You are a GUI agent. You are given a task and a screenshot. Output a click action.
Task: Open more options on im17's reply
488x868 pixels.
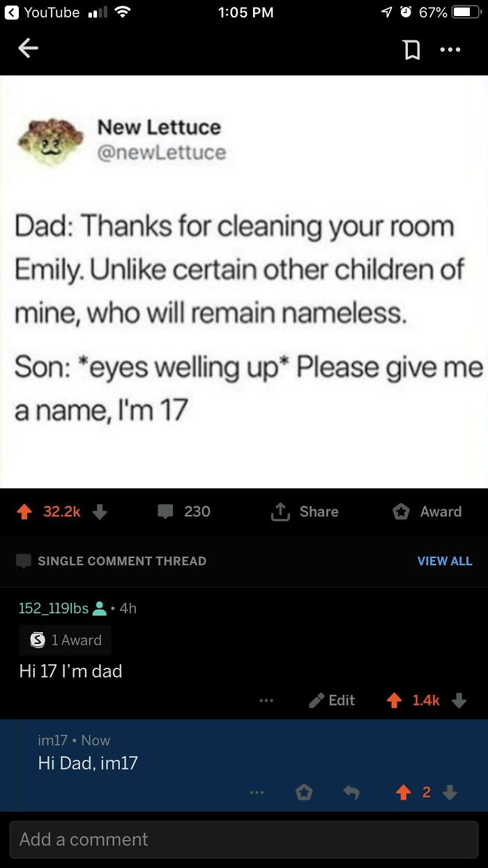click(x=257, y=792)
